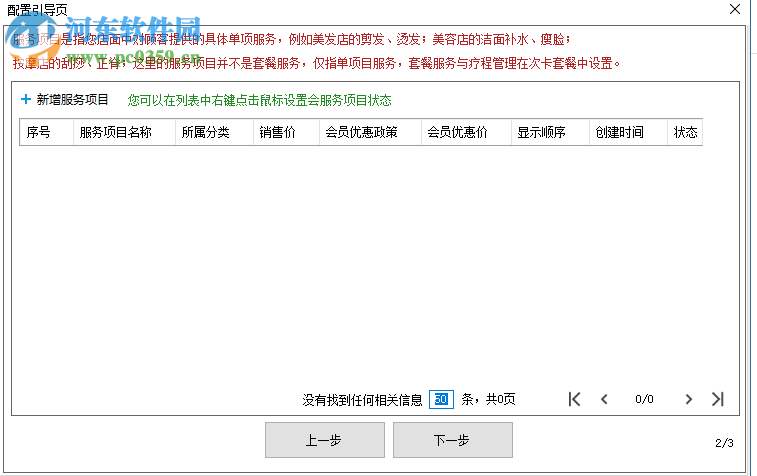Sort by 序号 column header
The height and width of the screenshot is (476, 757).
(x=46, y=132)
